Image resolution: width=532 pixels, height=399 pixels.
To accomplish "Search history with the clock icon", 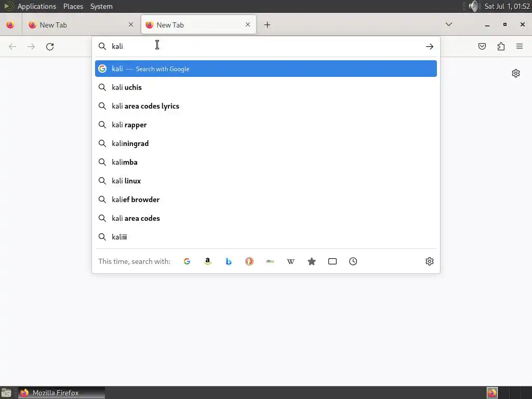I will click(353, 261).
